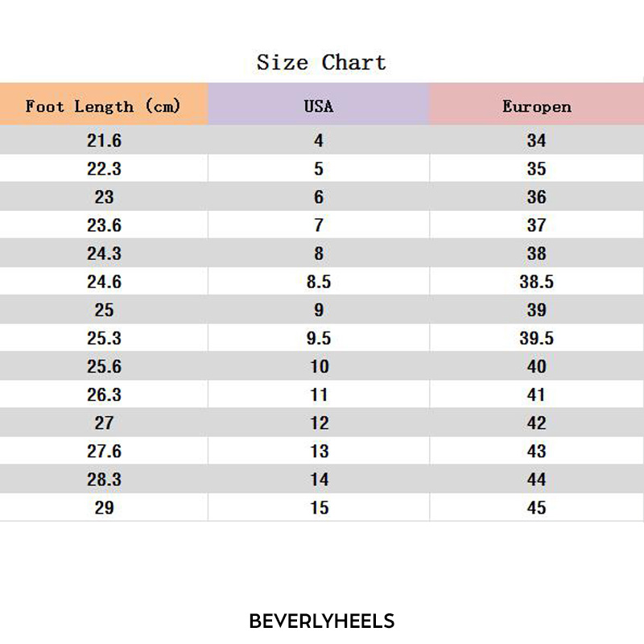644x644 pixels.
Task: Click European size 36 cell
Action: [537, 196]
